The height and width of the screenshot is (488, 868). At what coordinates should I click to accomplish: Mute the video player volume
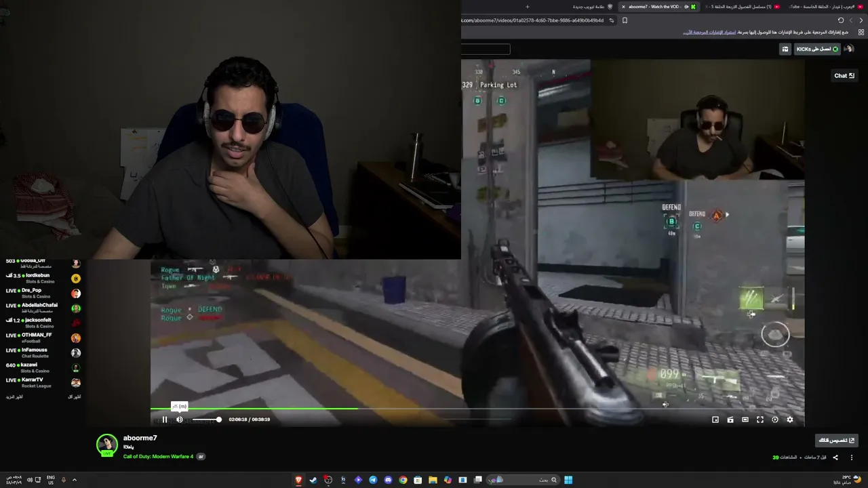180,420
